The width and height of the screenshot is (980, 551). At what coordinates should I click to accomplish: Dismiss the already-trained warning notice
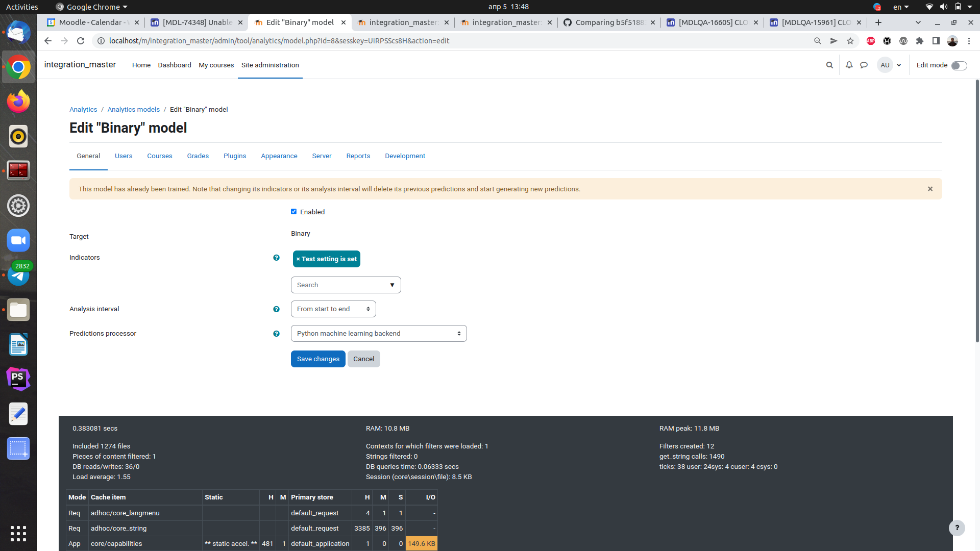pyautogui.click(x=930, y=189)
